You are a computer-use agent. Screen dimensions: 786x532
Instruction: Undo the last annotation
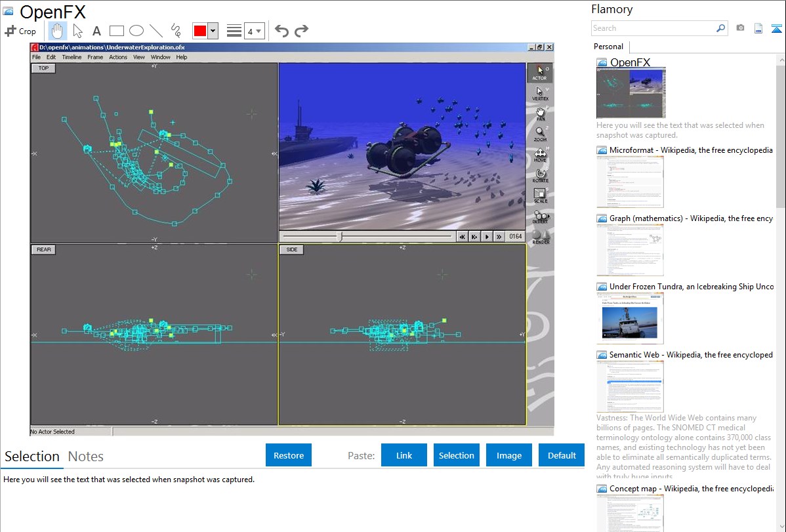(x=281, y=31)
